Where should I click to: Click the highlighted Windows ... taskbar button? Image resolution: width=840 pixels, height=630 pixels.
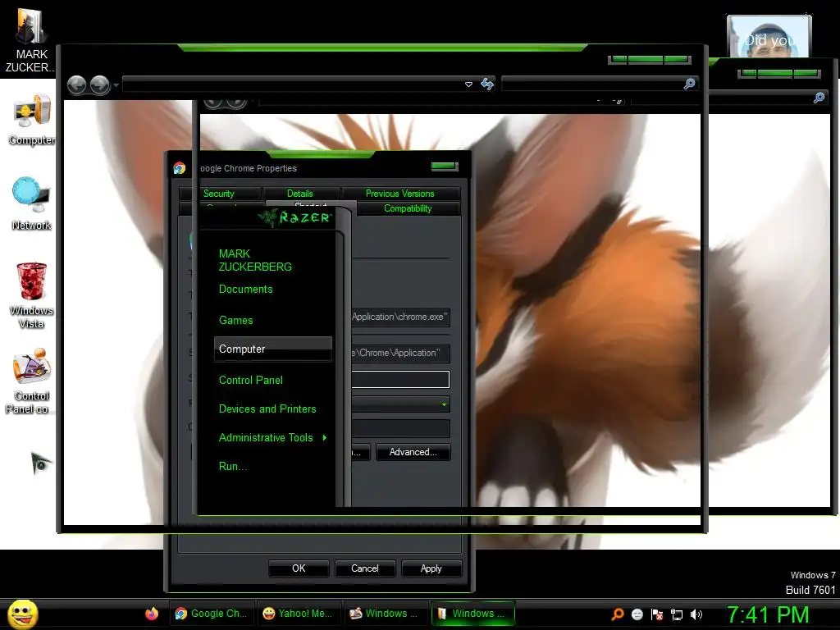pos(472,614)
